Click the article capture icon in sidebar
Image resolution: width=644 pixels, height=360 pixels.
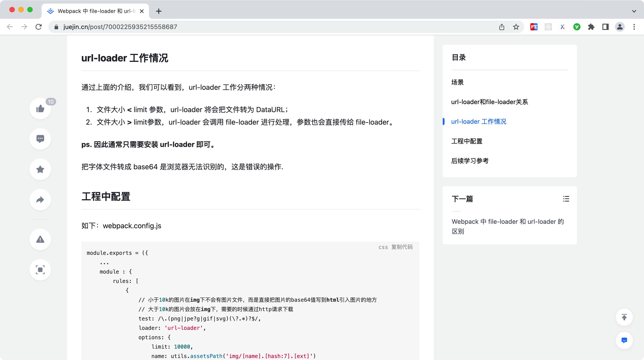tap(40, 270)
